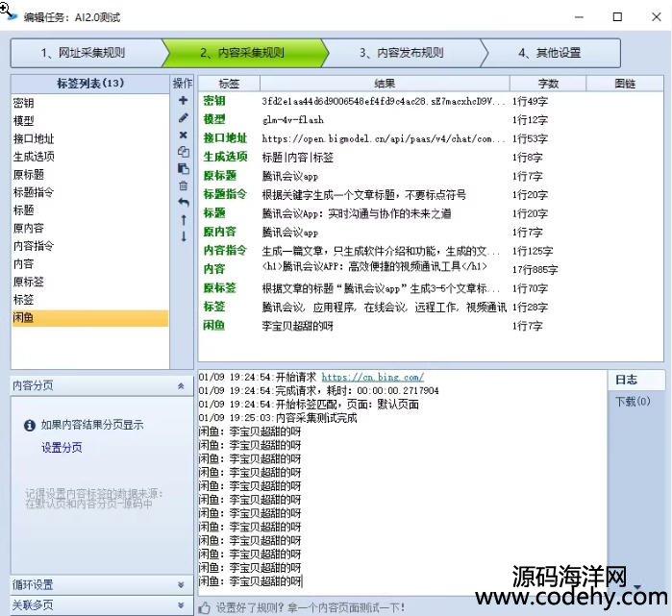Click the info icon beside 如果内容结果分页显示

(x=30, y=426)
